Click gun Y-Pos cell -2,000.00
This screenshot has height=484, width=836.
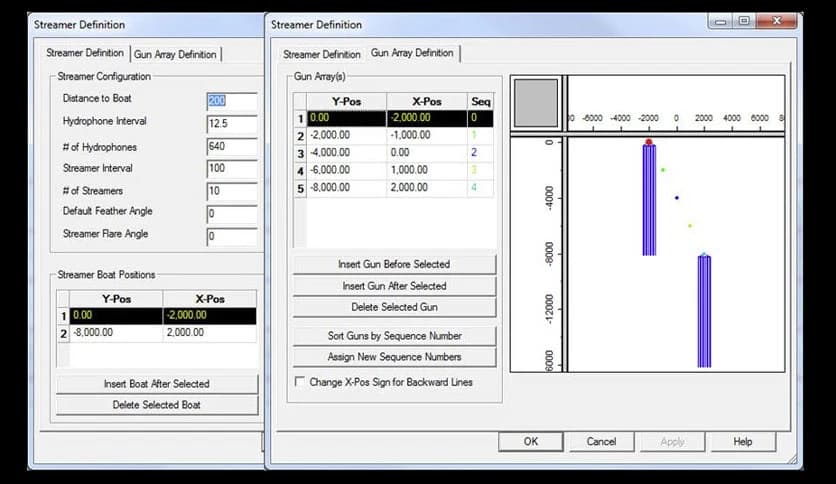pos(347,135)
